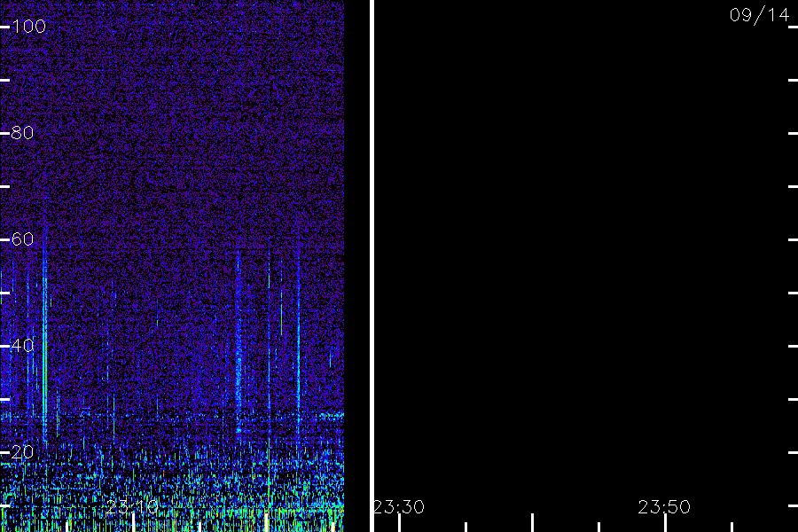
Task: Click the 40 frequency axis label
Action: pos(22,346)
